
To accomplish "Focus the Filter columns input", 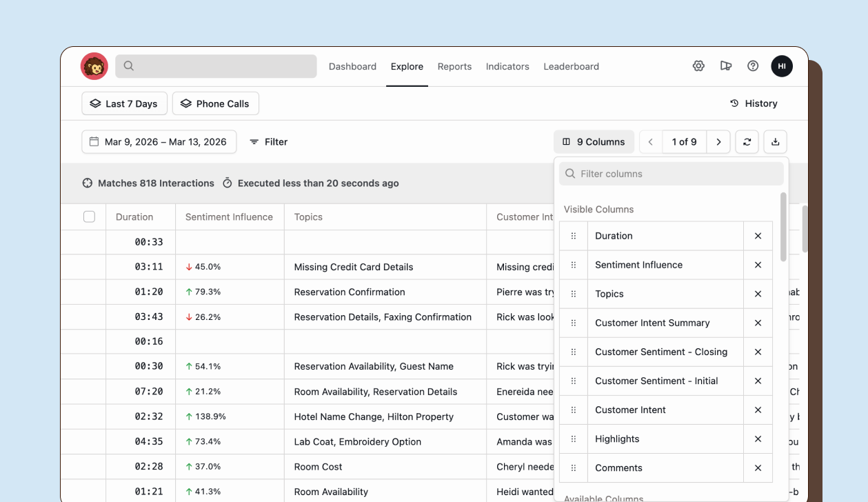I will point(672,174).
